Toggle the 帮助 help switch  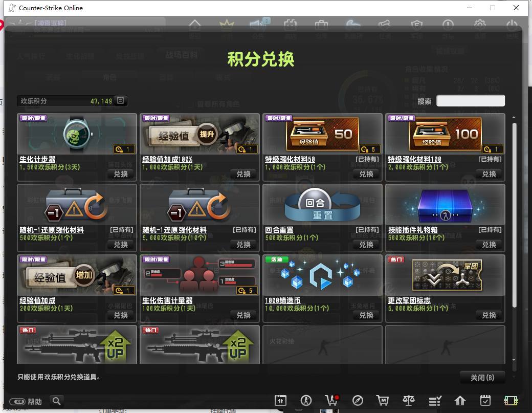[17, 402]
